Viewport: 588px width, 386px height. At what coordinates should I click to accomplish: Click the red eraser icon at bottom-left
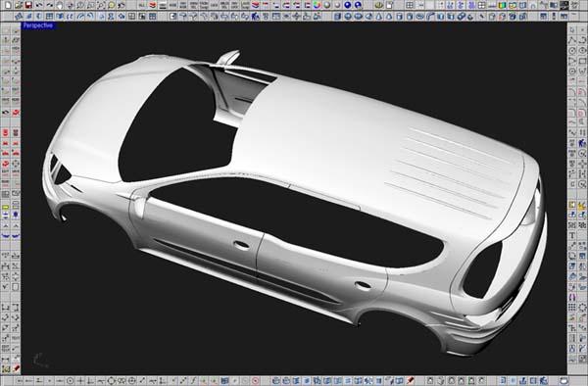(16, 368)
